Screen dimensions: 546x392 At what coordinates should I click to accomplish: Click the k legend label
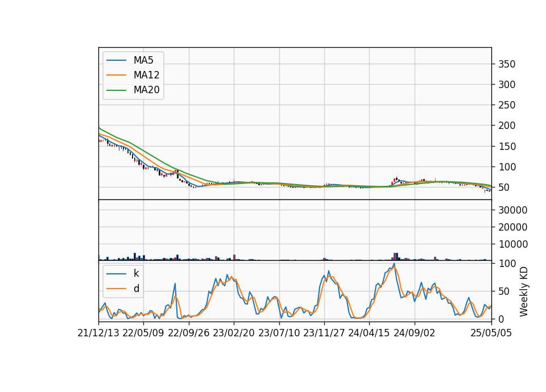136,273
